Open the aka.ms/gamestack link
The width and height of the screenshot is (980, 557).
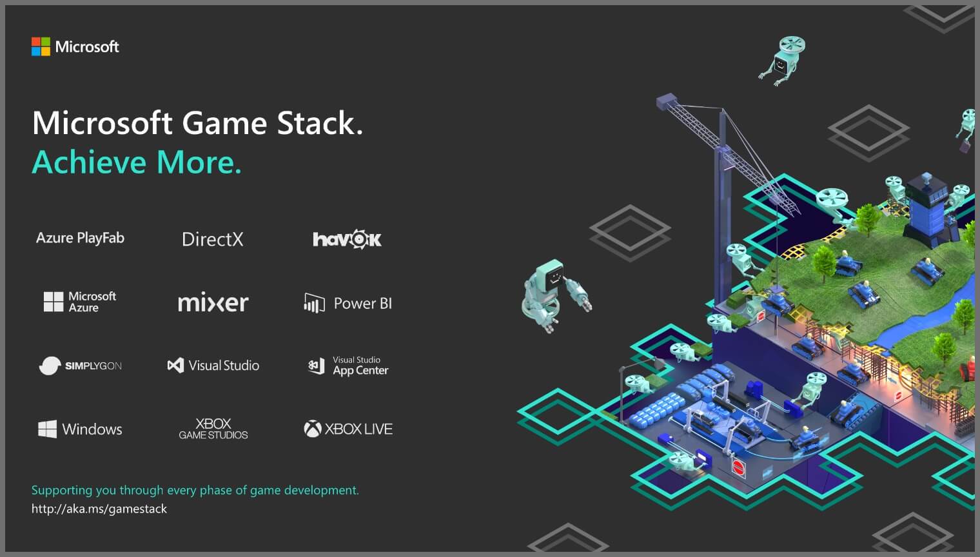99,509
